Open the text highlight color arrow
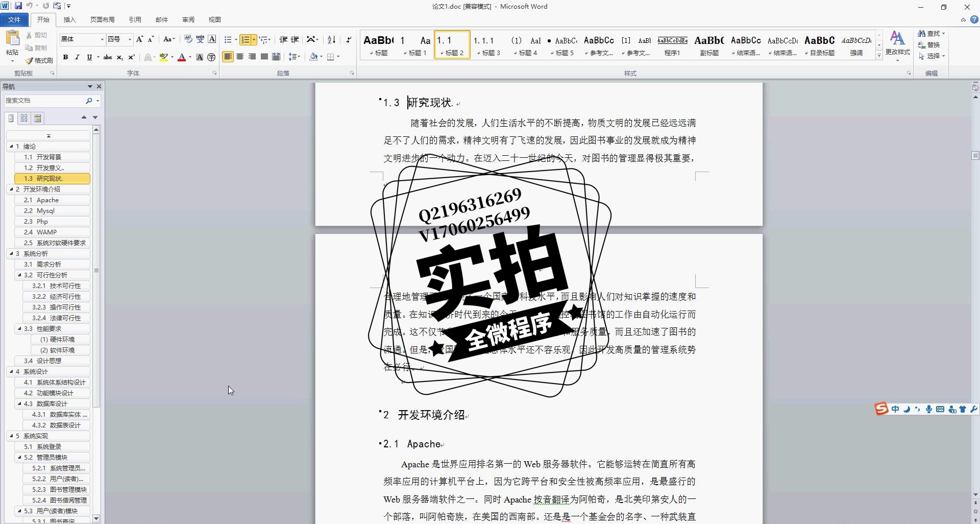Image resolution: width=980 pixels, height=524 pixels. click(172, 57)
